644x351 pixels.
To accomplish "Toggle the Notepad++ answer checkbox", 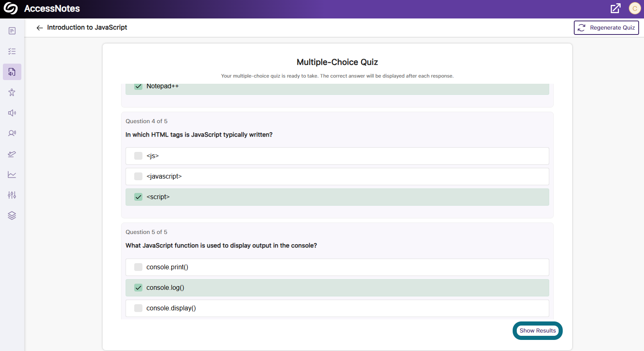I will point(138,86).
